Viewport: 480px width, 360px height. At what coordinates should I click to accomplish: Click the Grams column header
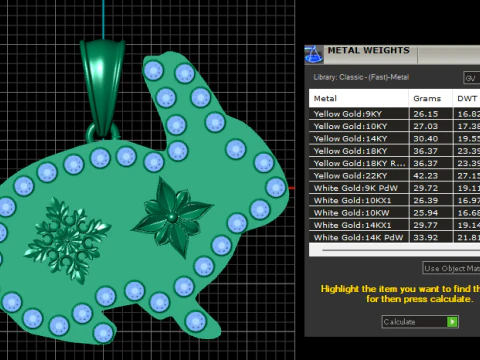[430, 98]
